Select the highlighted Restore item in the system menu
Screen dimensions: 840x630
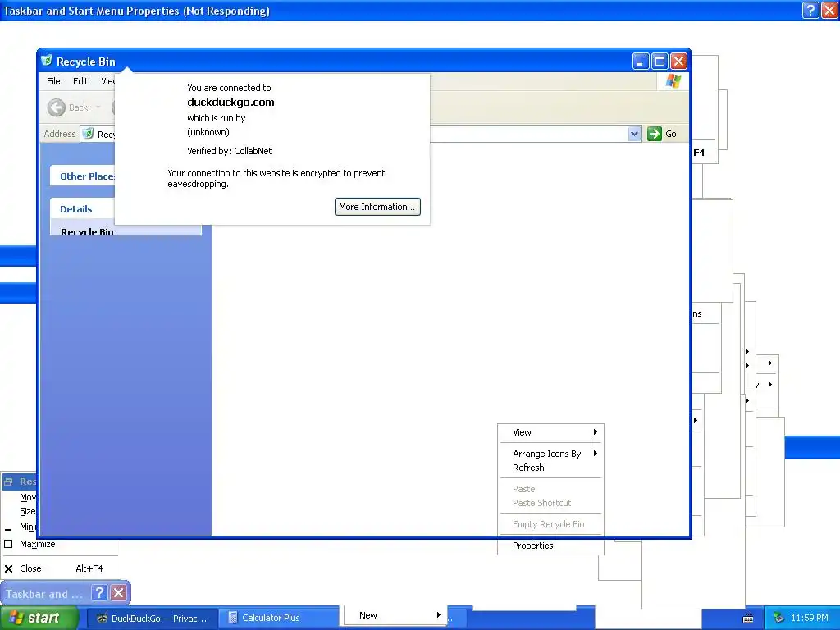click(20, 482)
